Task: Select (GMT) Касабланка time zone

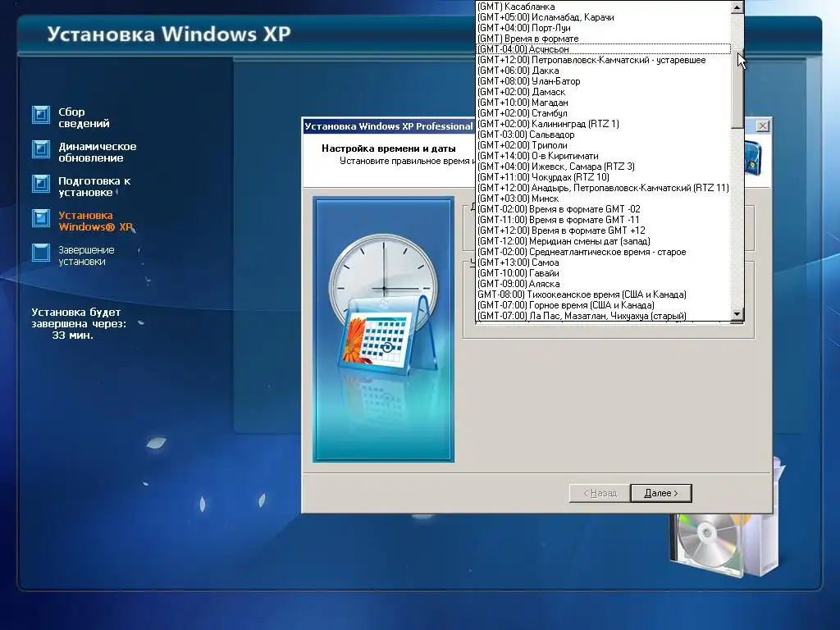Action: coord(603,7)
